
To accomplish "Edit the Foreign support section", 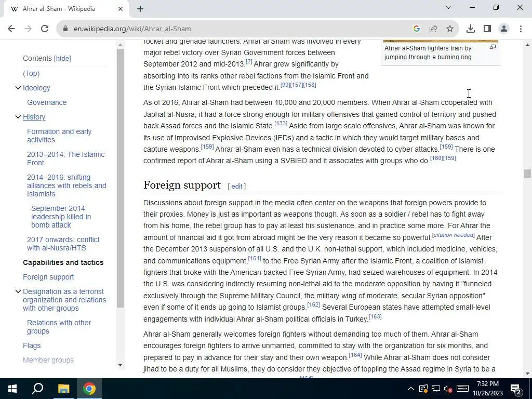I will click(236, 187).
